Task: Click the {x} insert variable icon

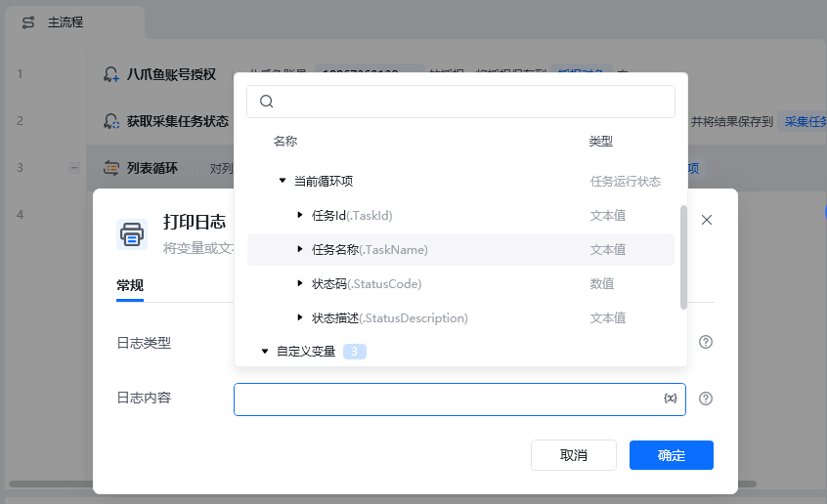Action: [x=671, y=399]
